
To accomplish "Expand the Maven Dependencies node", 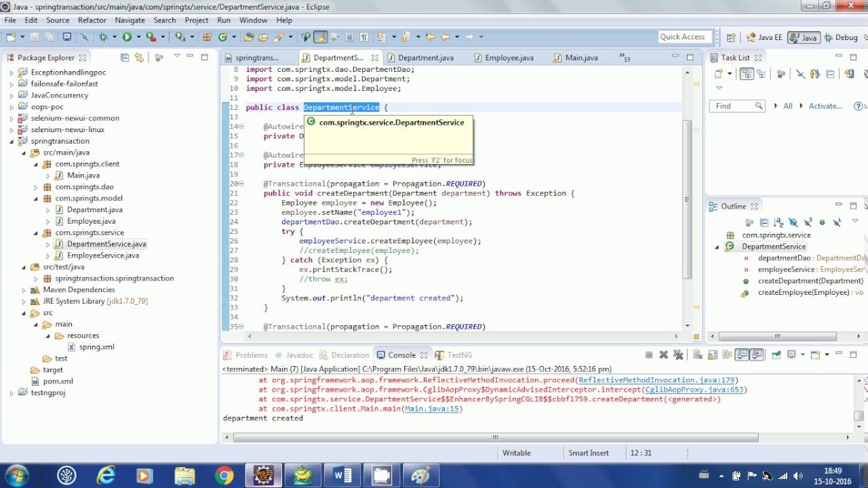I will [24, 290].
